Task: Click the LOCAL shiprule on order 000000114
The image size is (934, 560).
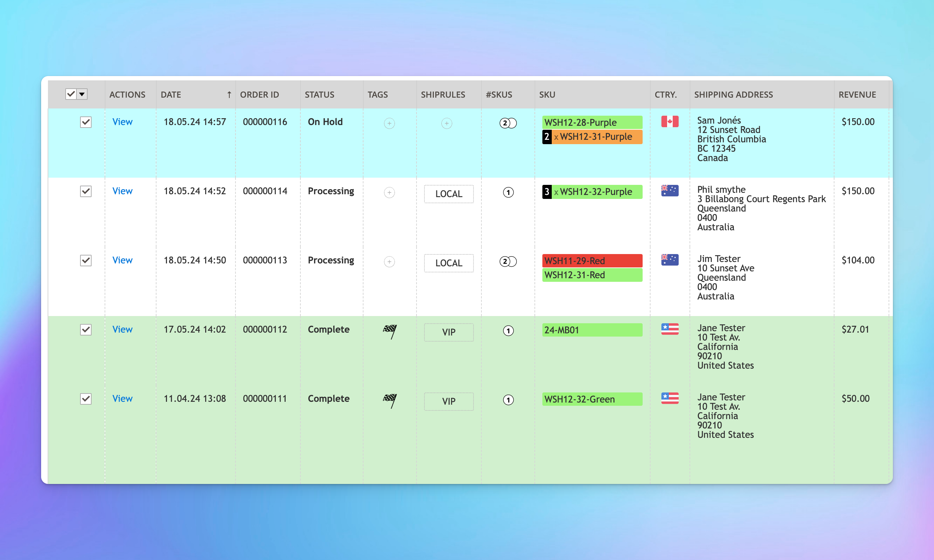Action: 449,194
